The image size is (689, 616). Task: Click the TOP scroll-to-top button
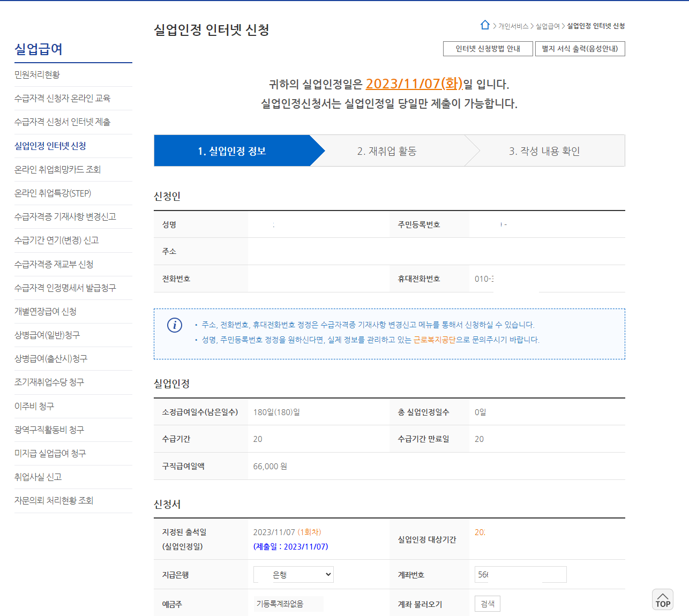pos(663,599)
